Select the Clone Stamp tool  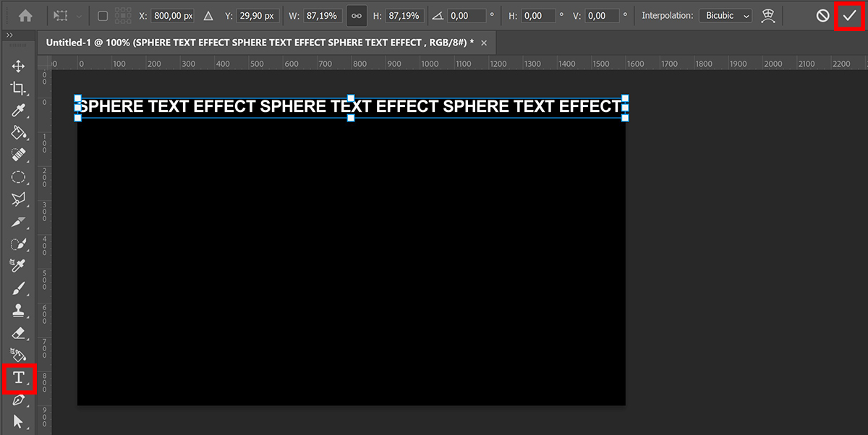click(x=20, y=309)
